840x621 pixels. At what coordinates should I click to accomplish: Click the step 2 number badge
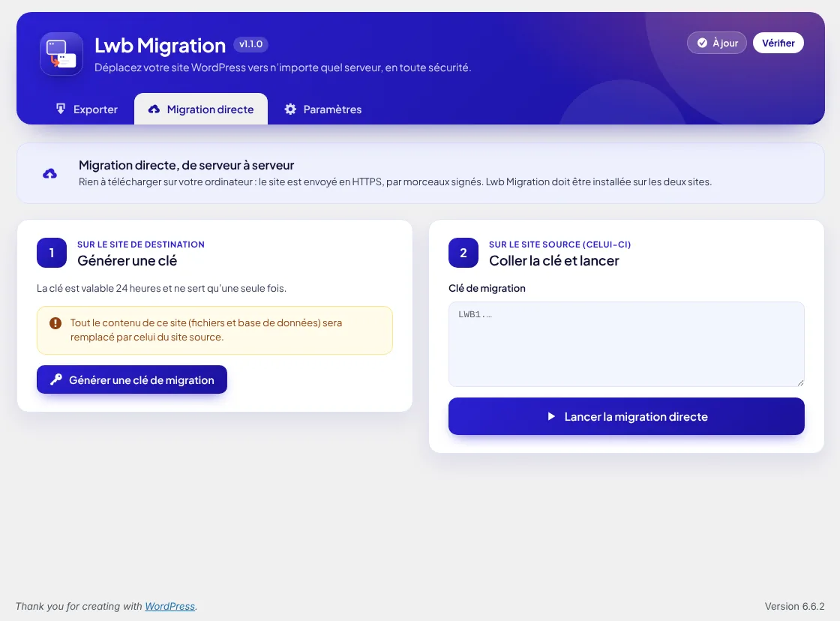pyautogui.click(x=463, y=253)
